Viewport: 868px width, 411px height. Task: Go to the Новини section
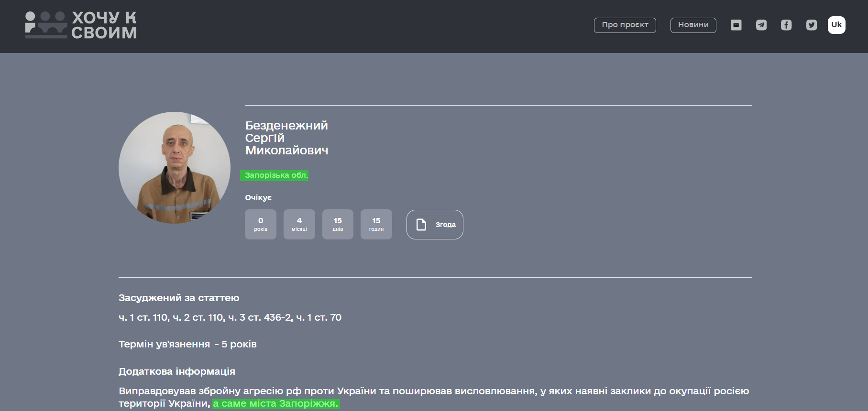[x=693, y=25]
